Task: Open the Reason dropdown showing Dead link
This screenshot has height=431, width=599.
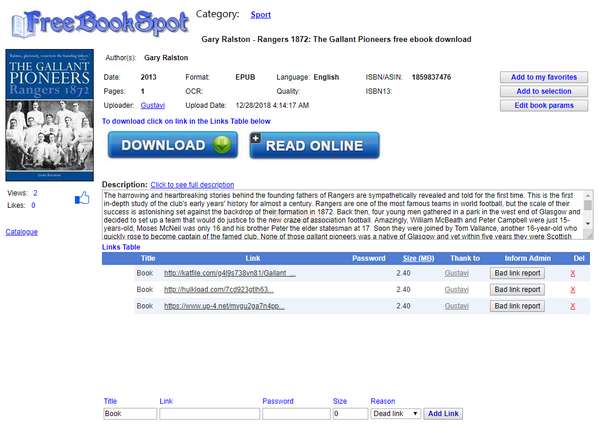Action: tap(395, 414)
